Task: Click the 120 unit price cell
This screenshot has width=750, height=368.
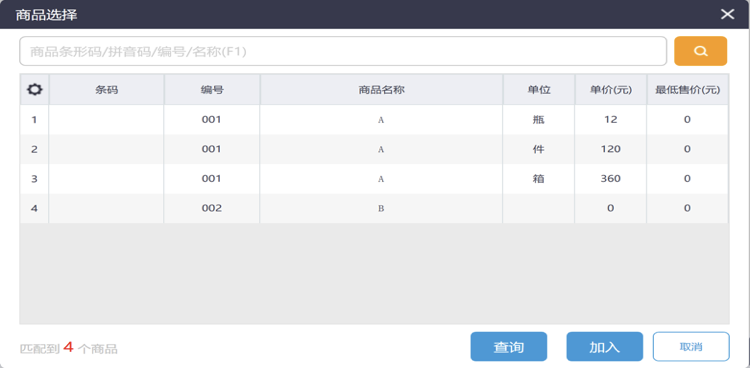Action: tap(611, 149)
